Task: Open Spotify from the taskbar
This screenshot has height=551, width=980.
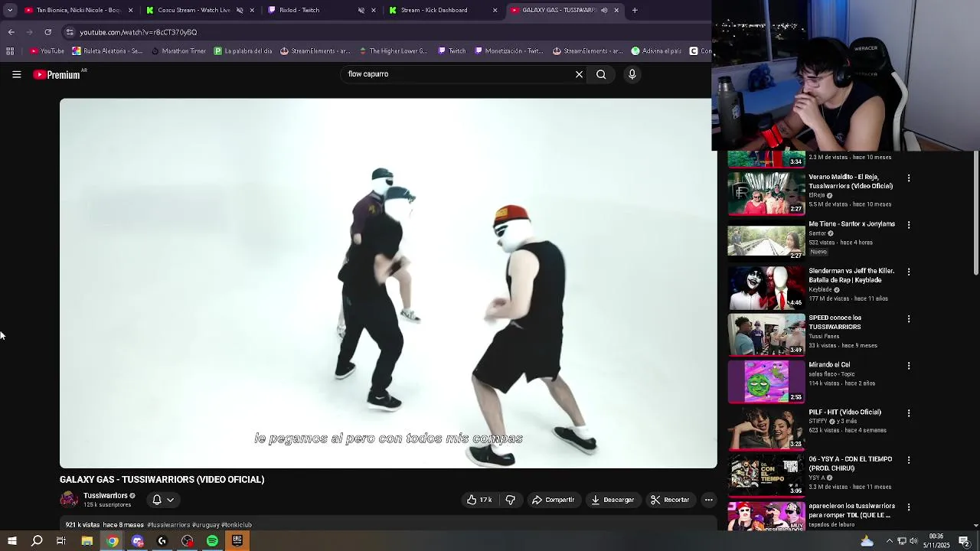Action: click(x=212, y=541)
